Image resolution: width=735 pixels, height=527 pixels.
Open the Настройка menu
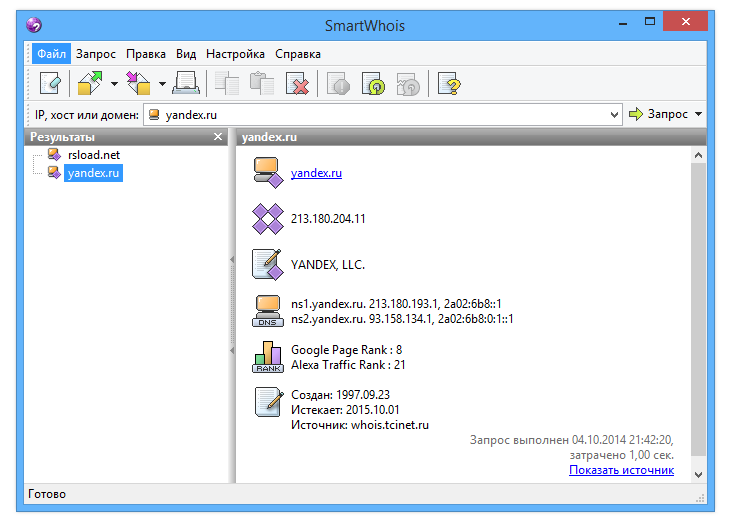[x=235, y=54]
